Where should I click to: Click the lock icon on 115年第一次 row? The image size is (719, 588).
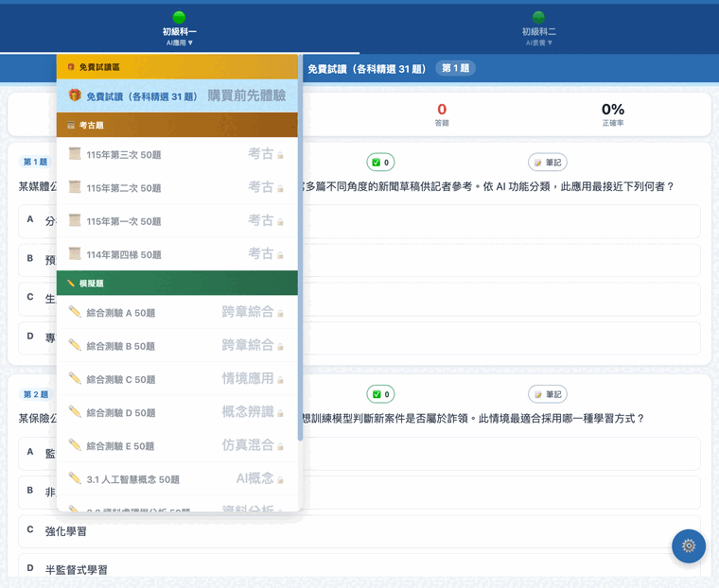click(280, 222)
